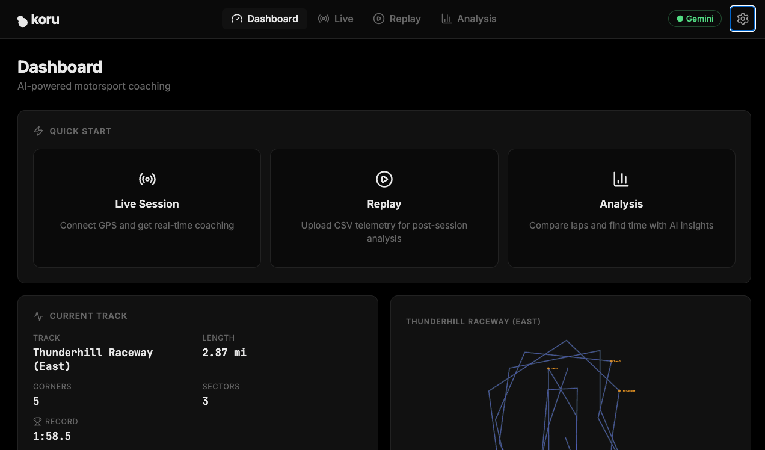Switch to the Dashboard tab

[x=264, y=19]
